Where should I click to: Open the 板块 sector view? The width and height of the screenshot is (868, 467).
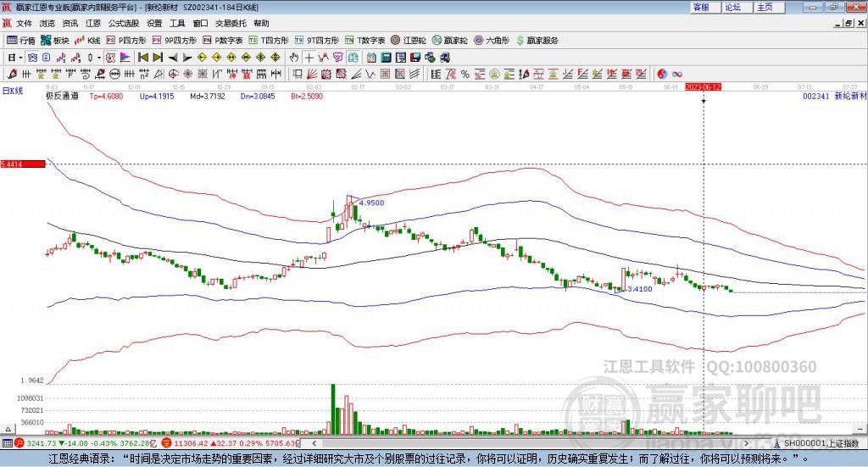[54, 41]
